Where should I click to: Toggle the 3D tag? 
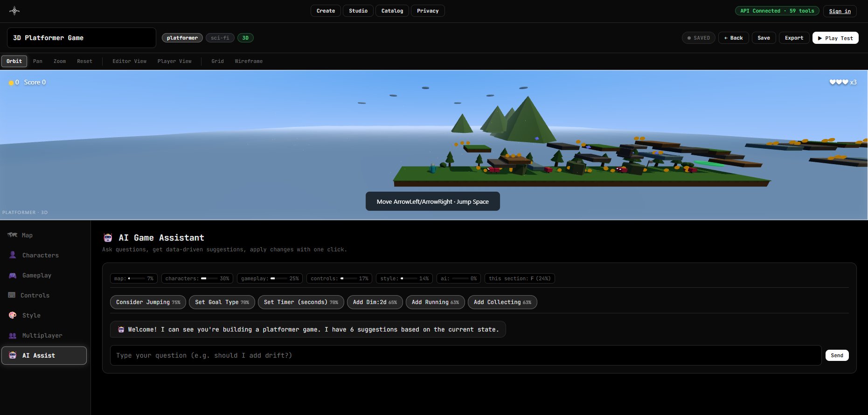[245, 38]
